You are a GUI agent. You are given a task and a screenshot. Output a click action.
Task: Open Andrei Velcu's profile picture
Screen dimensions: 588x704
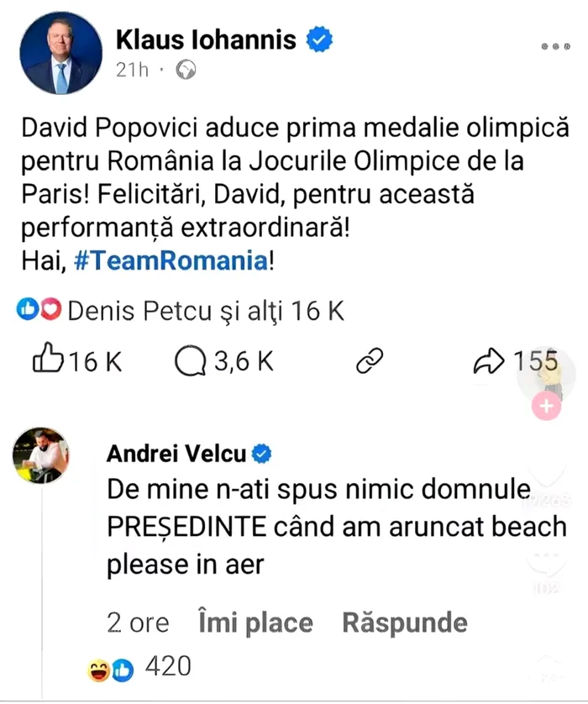click(40, 454)
